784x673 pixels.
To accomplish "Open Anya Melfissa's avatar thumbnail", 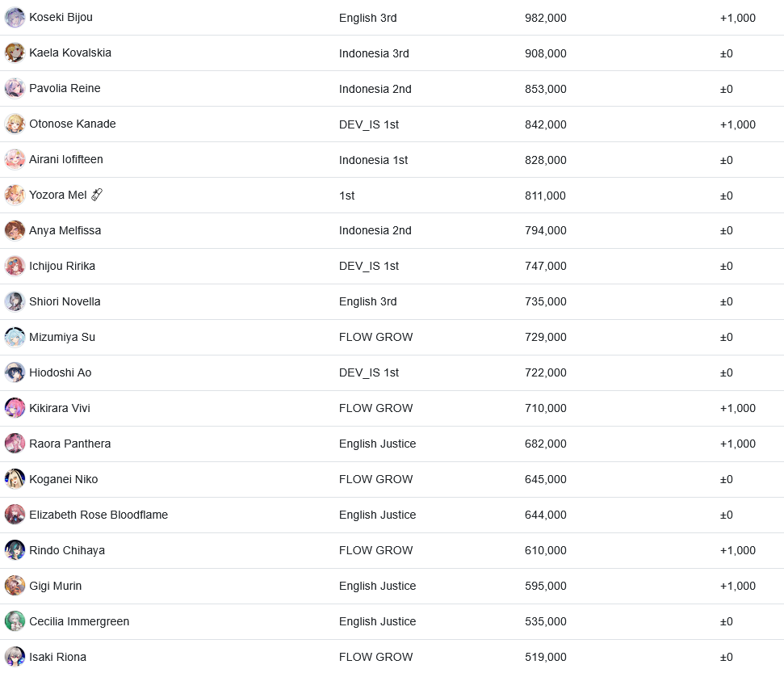I will [15, 231].
